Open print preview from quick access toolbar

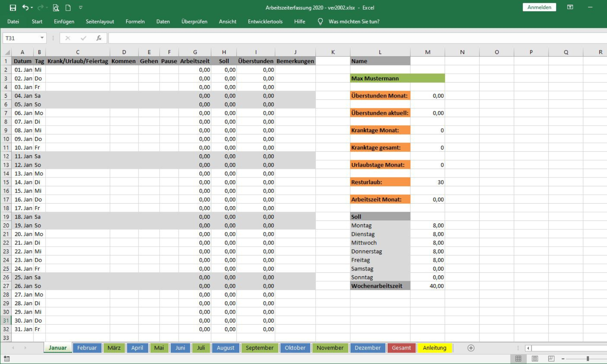[56, 8]
